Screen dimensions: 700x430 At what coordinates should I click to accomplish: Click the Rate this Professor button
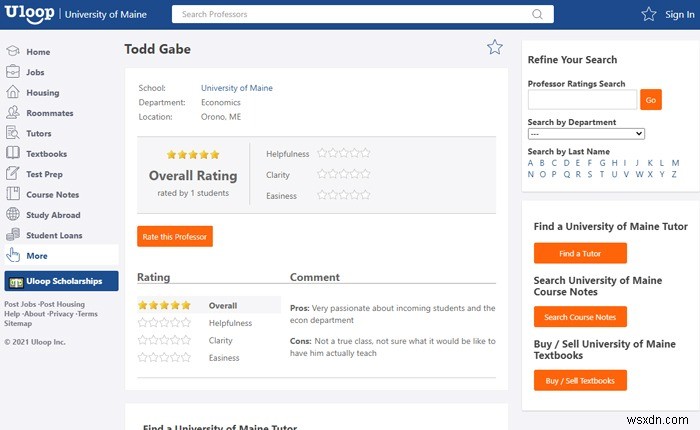[175, 236]
